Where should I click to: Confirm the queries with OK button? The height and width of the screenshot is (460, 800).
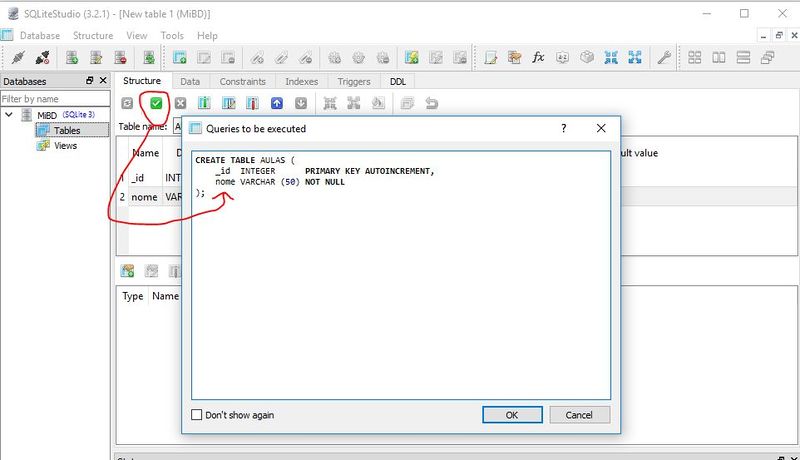tap(512, 415)
